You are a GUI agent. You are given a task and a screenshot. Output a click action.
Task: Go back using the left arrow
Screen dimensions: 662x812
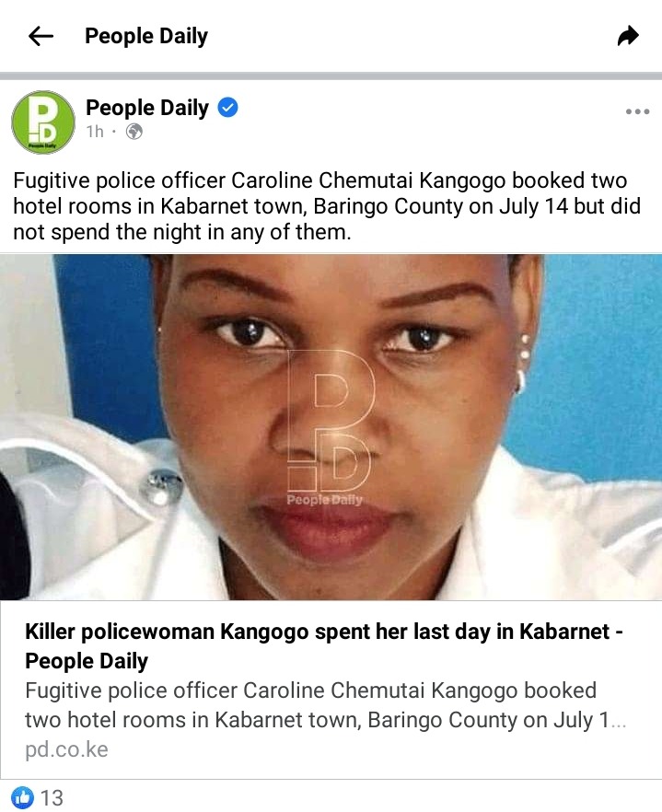click(x=41, y=36)
